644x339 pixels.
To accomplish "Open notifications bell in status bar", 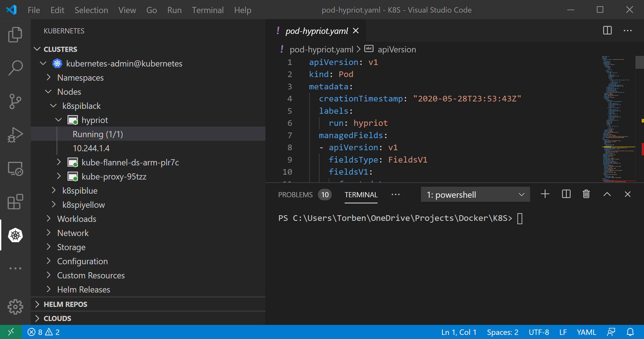I will click(630, 332).
